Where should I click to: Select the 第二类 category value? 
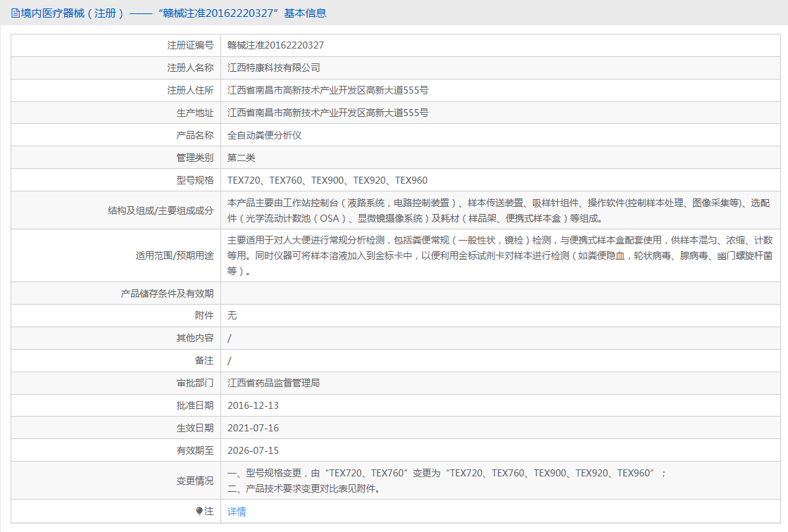tap(242, 158)
